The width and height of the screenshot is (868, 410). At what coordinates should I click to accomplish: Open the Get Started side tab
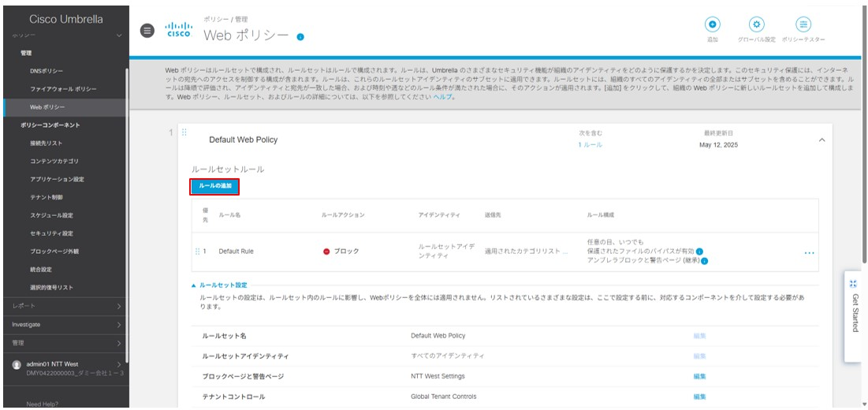click(853, 315)
